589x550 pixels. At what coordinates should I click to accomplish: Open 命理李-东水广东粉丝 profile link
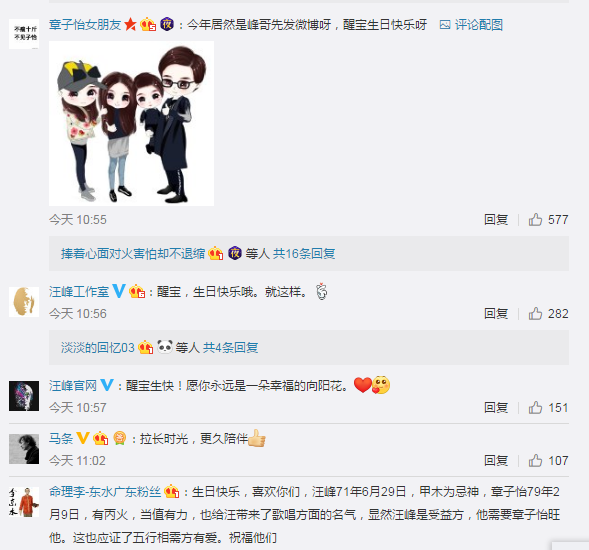(105, 491)
